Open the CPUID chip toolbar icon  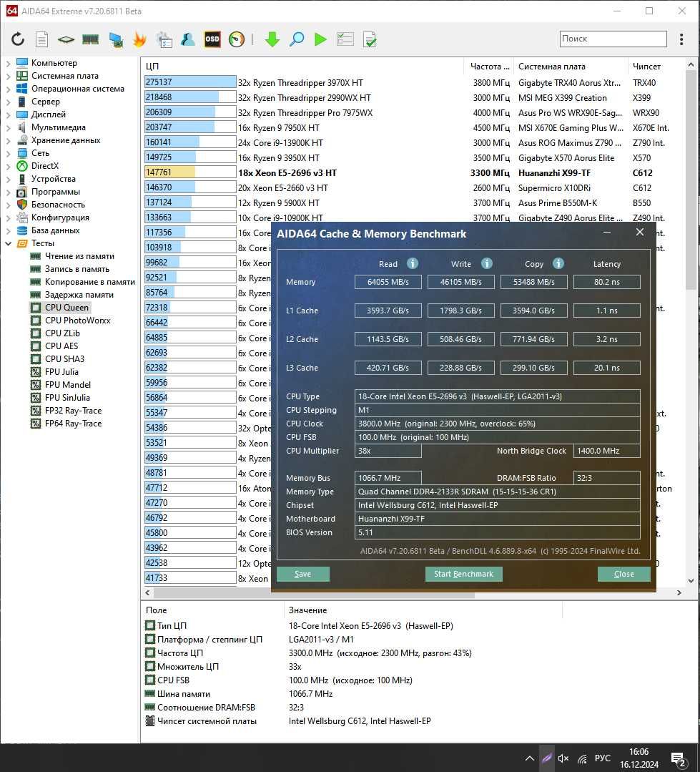[x=66, y=39]
